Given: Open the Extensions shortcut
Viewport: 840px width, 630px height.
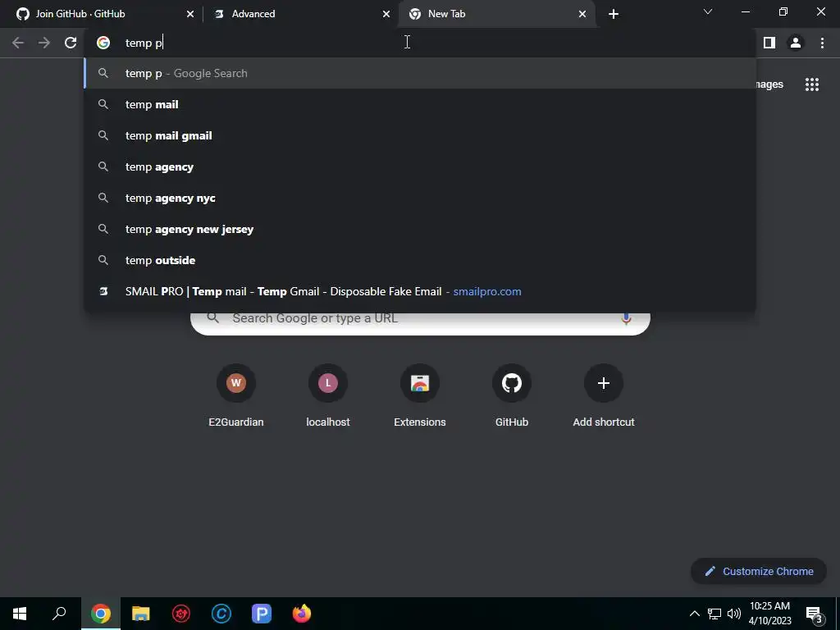Looking at the screenshot, I should pyautogui.click(x=420, y=396).
